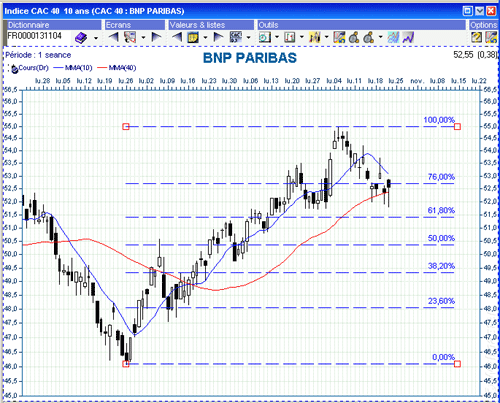This screenshot has width=500, height=403.
Task: Expand the last Valeurs & listes dropdown arrow
Action: (x=248, y=38)
